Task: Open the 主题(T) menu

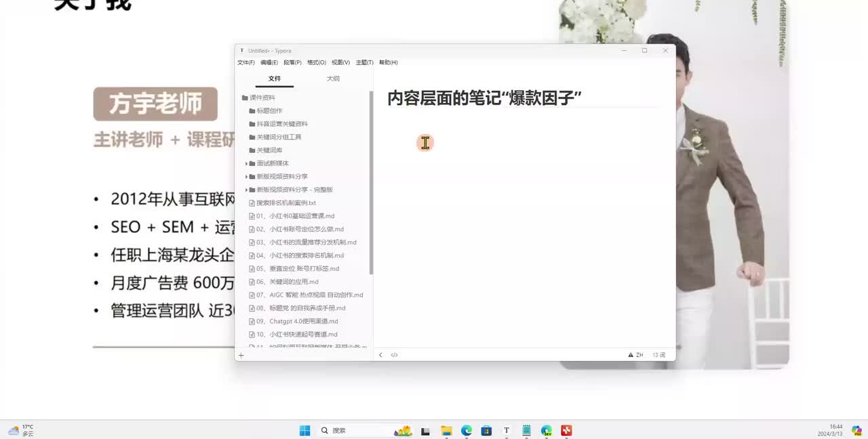Action: click(365, 62)
